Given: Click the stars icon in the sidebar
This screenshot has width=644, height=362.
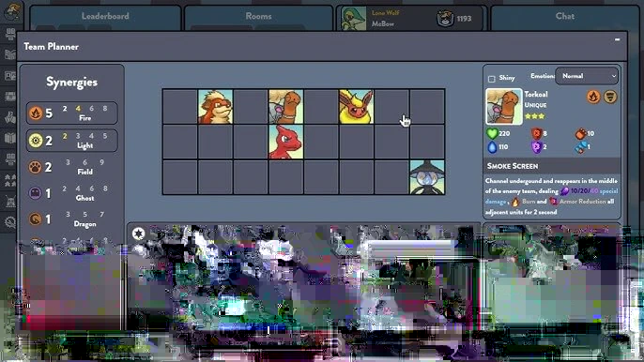Looking at the screenshot, I should pyautogui.click(x=9, y=180).
